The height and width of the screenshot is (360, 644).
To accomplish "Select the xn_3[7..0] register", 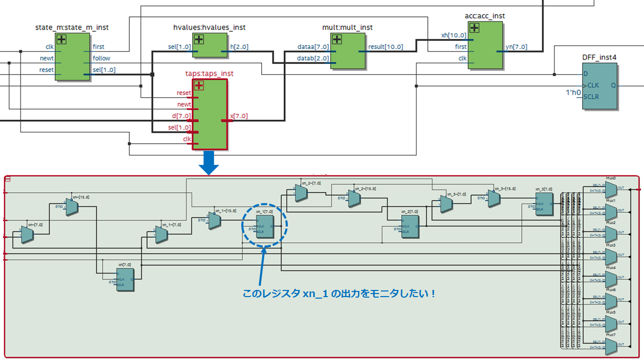I will (x=544, y=203).
